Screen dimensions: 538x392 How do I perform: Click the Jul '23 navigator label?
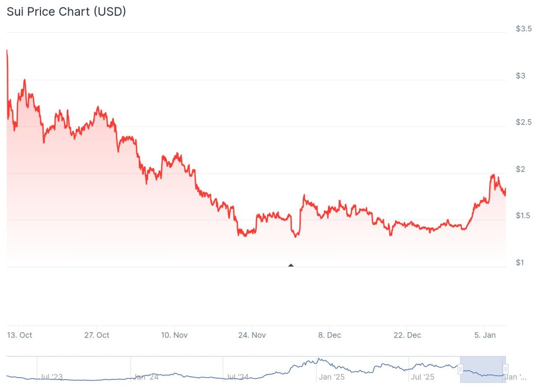click(52, 377)
